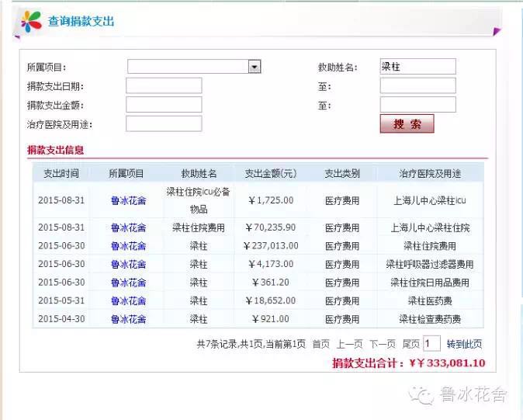Click the 救助姓名 column header
This screenshot has height=420, width=523.
(x=199, y=173)
